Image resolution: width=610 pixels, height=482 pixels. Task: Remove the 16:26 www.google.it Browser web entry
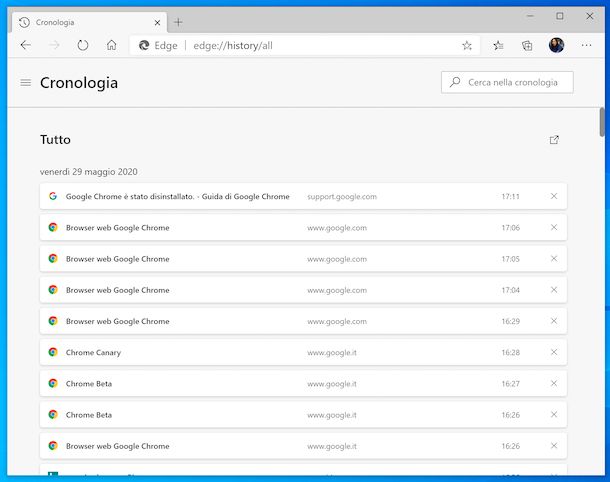pyautogui.click(x=554, y=446)
